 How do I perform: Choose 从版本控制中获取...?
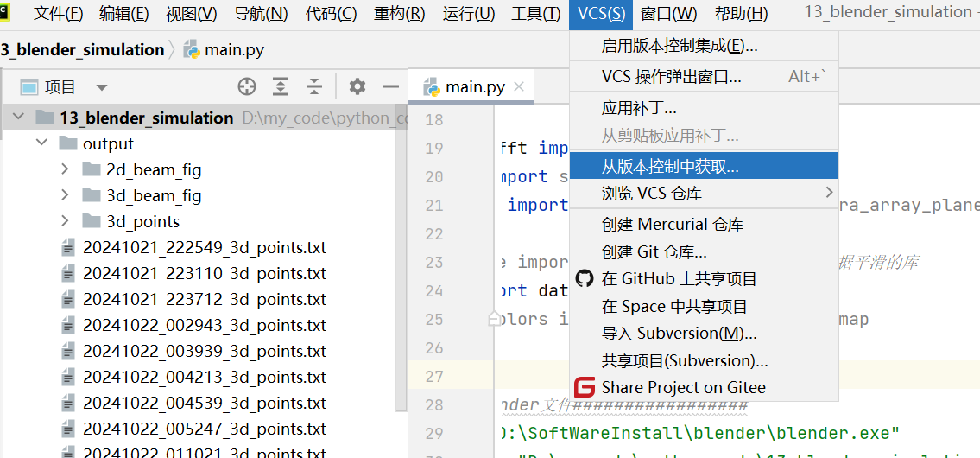[x=704, y=166]
